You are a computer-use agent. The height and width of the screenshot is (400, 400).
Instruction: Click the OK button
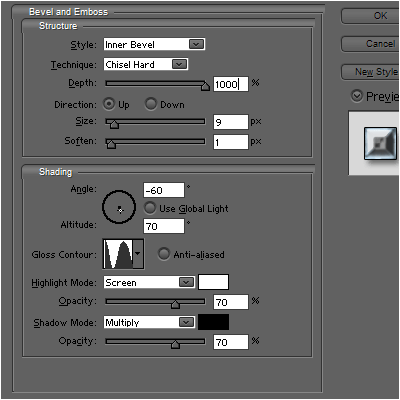[x=370, y=16]
